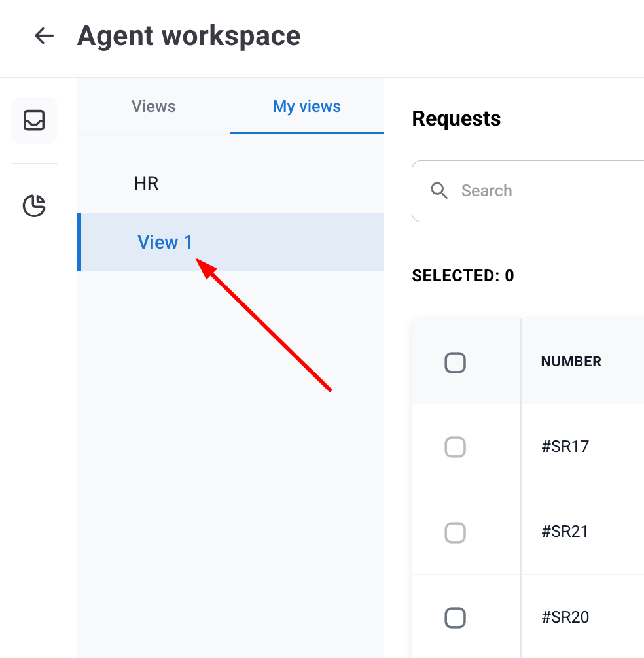Image resolution: width=644 pixels, height=658 pixels.
Task: Click the back arrow beside Agent workspace
Action: (x=44, y=36)
